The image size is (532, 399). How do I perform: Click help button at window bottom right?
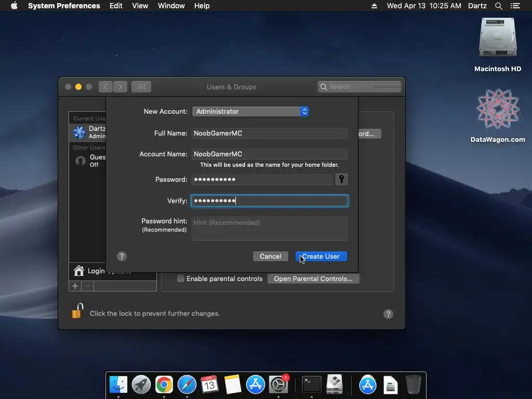click(x=388, y=314)
